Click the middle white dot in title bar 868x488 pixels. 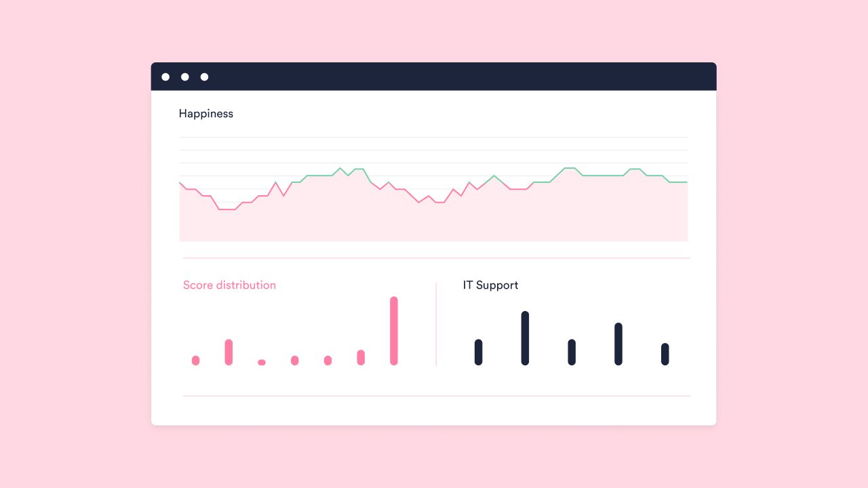[184, 77]
